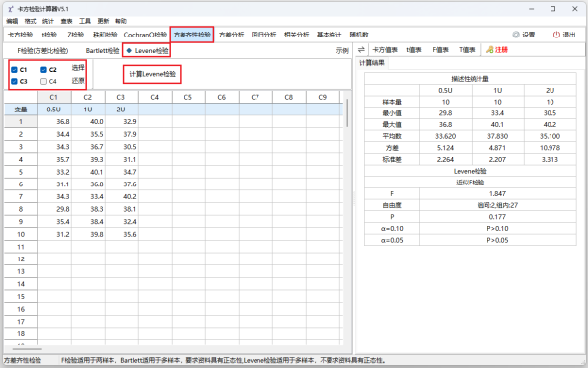Open the 编辑 menu

tap(12, 21)
